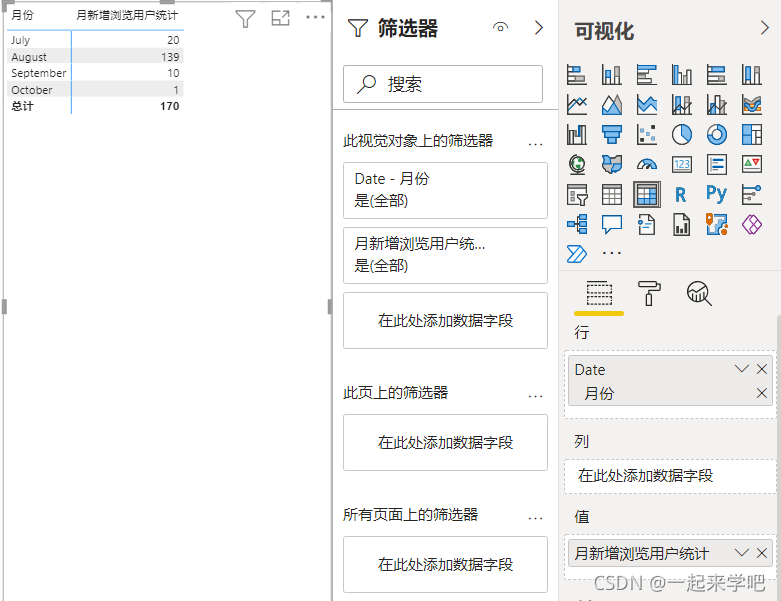Select the funnel chart visual

[612, 134]
